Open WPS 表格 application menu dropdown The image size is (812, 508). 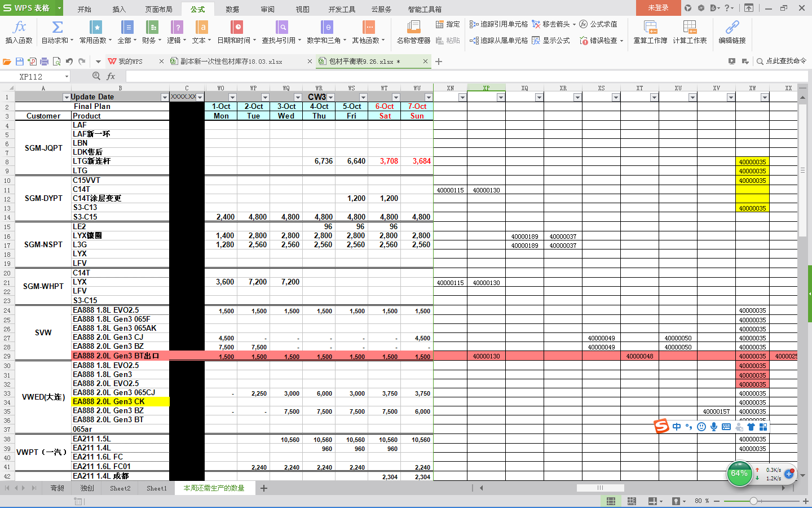(59, 8)
